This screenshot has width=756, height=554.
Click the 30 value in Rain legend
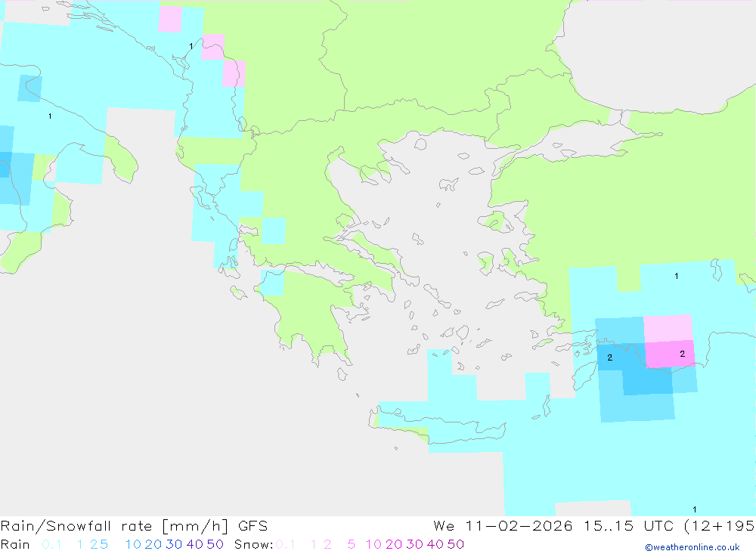[174, 544]
